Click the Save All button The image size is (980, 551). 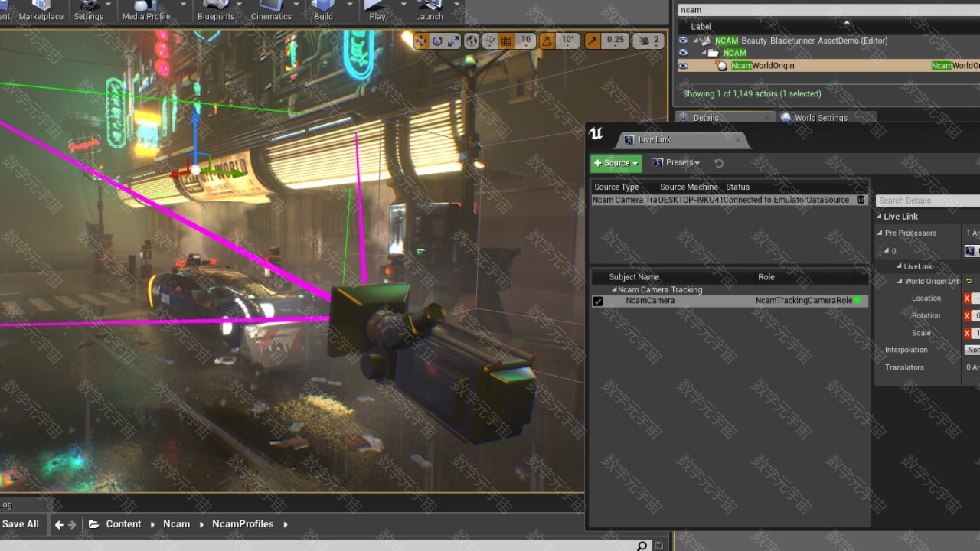pos(21,524)
